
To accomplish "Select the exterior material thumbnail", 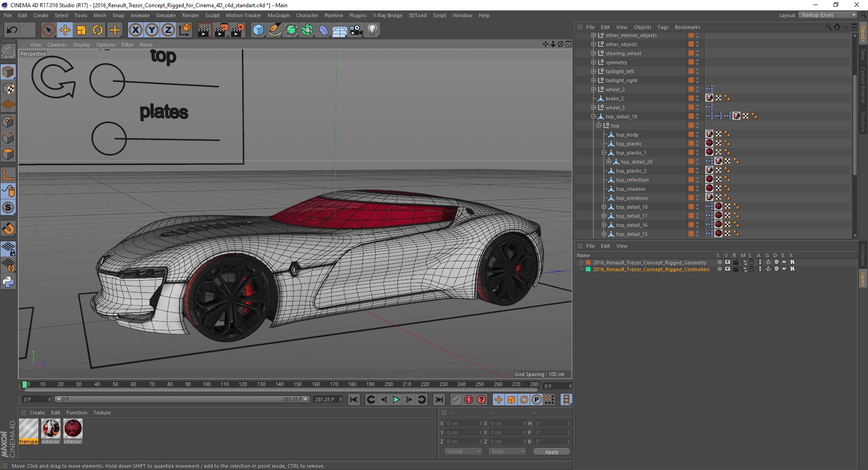I will click(51, 431).
